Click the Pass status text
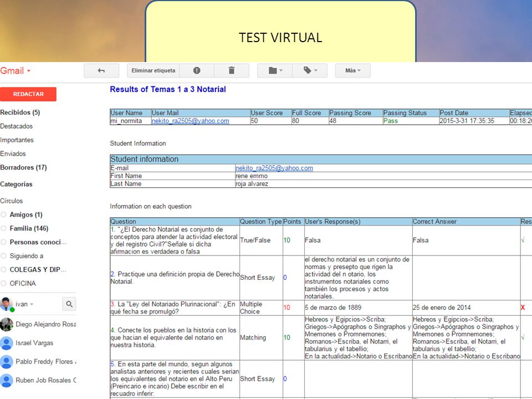The width and height of the screenshot is (532, 399). click(391, 121)
